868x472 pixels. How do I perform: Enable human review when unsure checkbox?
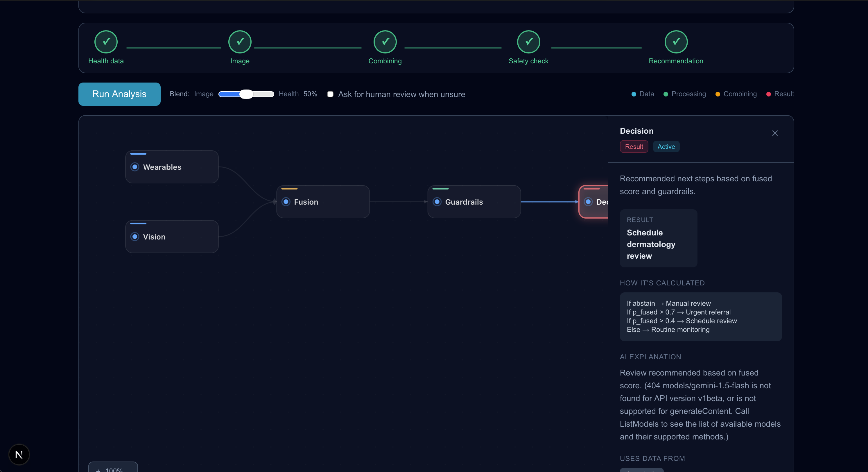pos(330,94)
